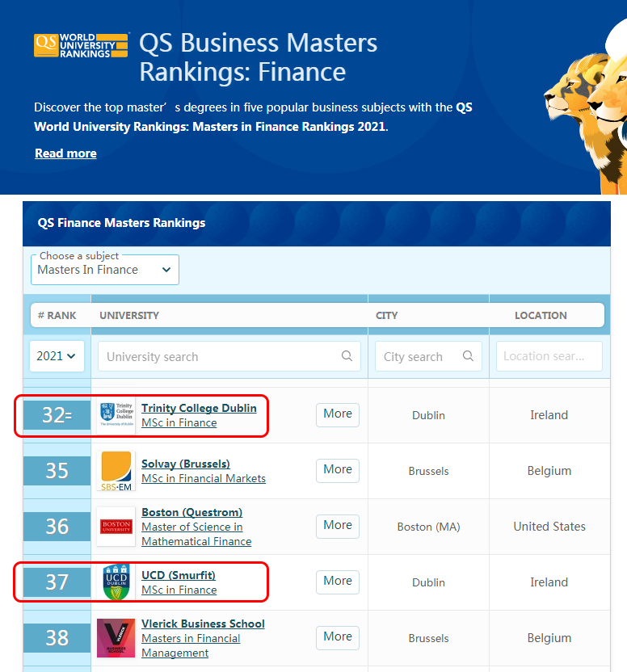
Task: Click the Boston University logo
Action: [116, 527]
